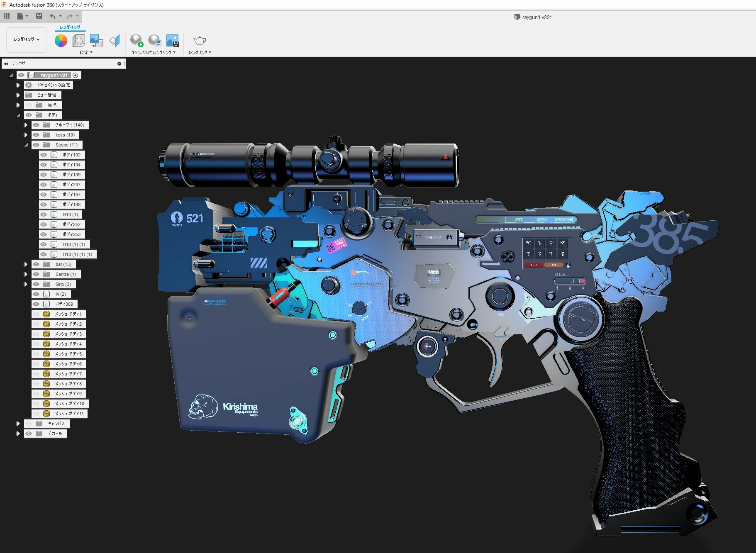Start In-Canvas Render
The height and width of the screenshot is (553, 756).
click(x=137, y=41)
